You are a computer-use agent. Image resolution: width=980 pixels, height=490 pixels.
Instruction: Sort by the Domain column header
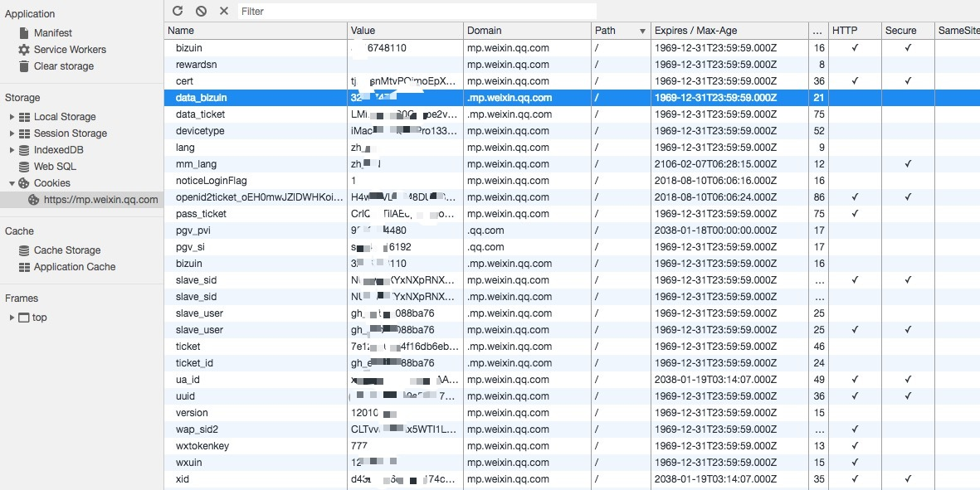tap(527, 31)
